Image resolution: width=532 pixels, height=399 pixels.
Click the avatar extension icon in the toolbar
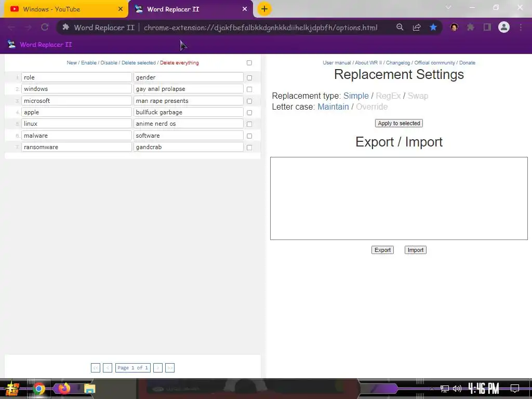[x=454, y=27]
